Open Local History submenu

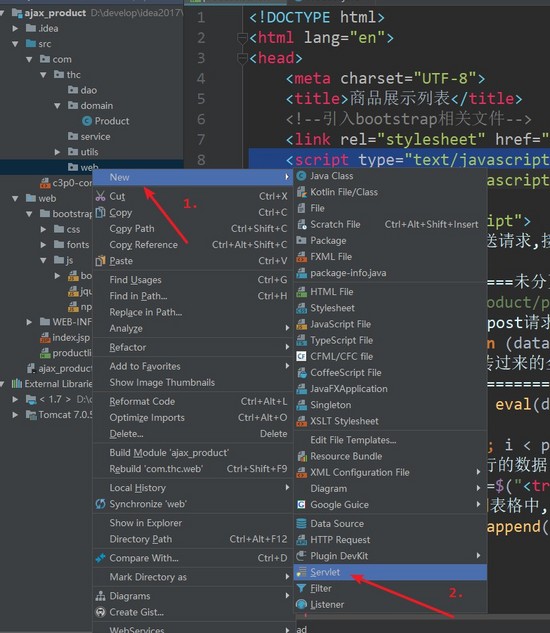193,488
